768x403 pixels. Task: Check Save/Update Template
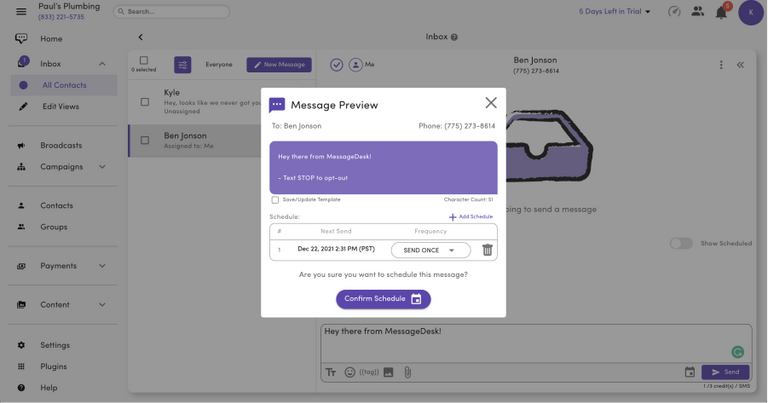click(x=275, y=200)
